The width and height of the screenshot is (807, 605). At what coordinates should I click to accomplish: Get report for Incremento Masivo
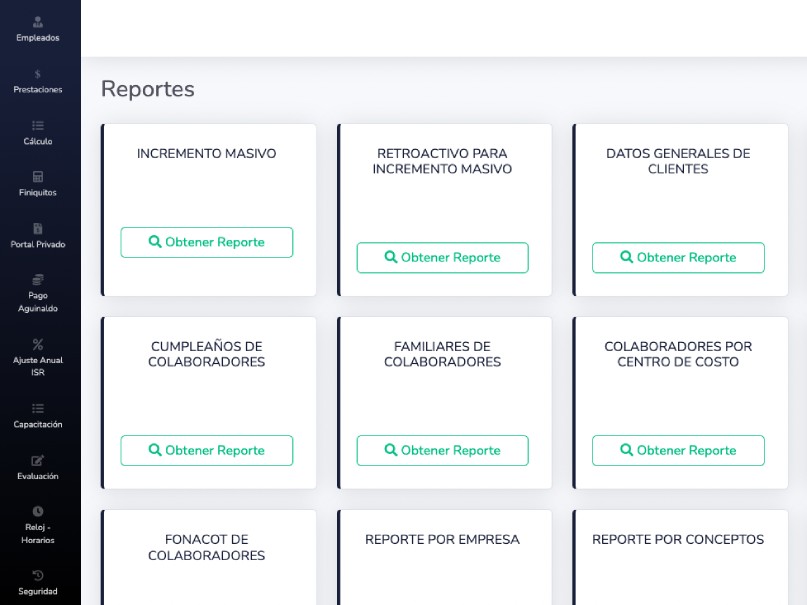(207, 242)
